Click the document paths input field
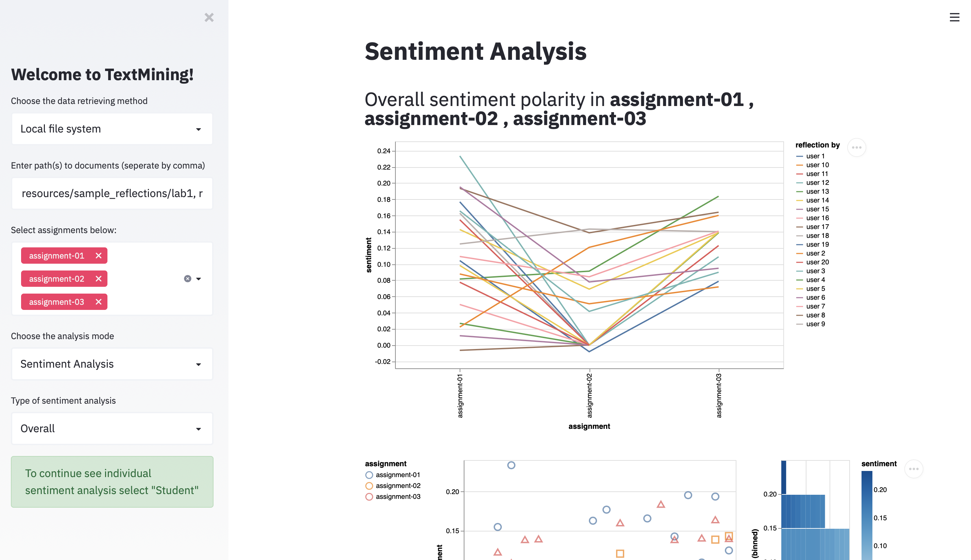Image resolution: width=971 pixels, height=560 pixels. point(112,193)
